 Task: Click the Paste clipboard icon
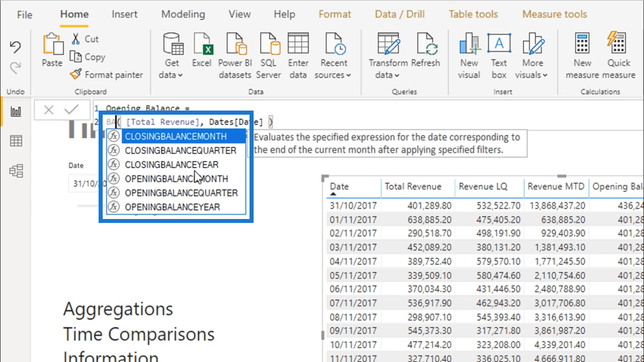pos(53,43)
